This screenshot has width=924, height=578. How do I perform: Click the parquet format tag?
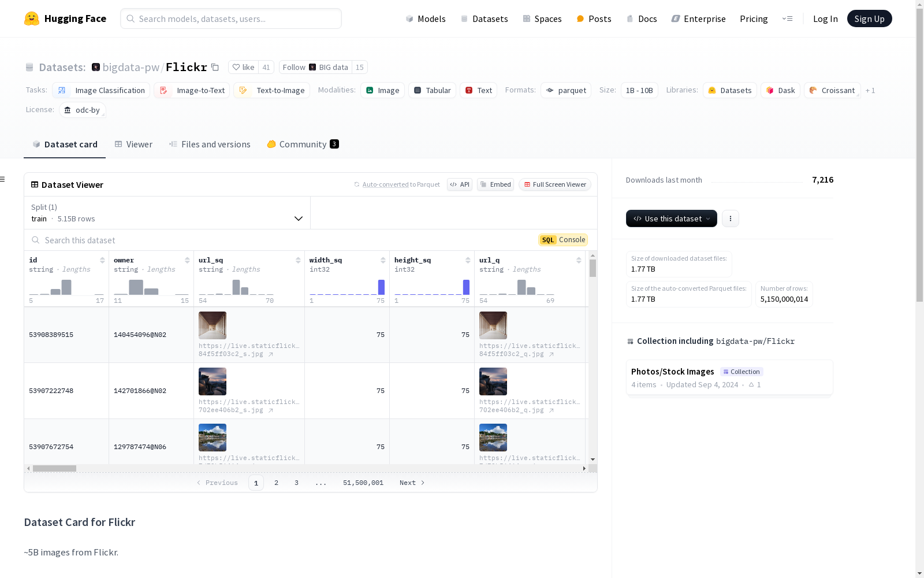click(x=566, y=90)
